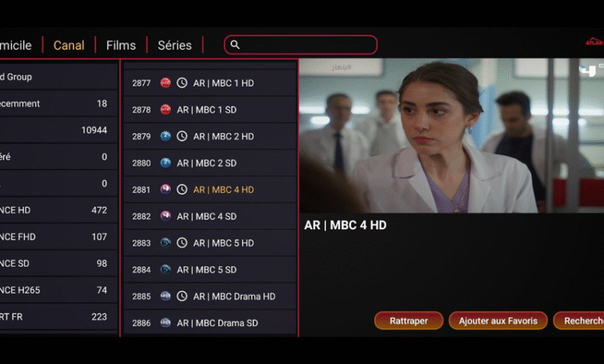Click the clock icon beside MBC 2 HD

[182, 136]
